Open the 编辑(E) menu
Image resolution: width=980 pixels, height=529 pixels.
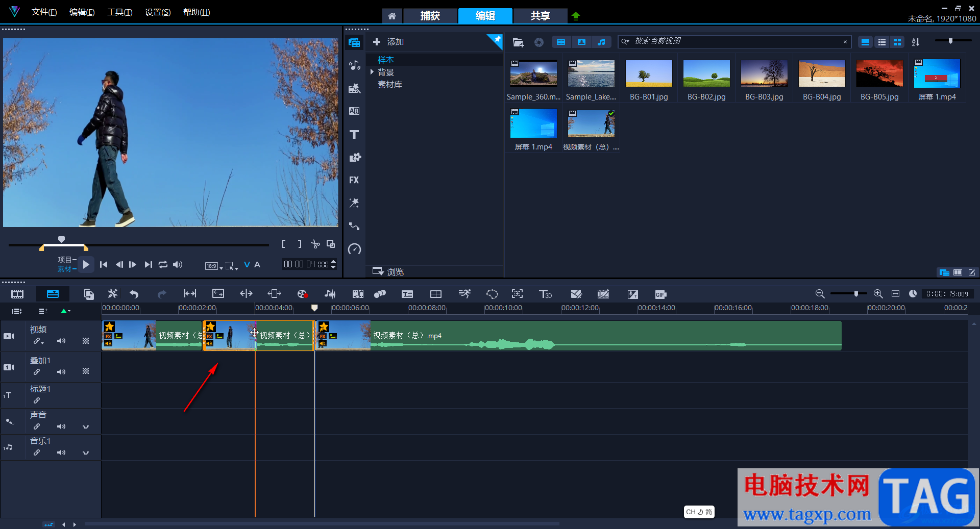tap(82, 12)
